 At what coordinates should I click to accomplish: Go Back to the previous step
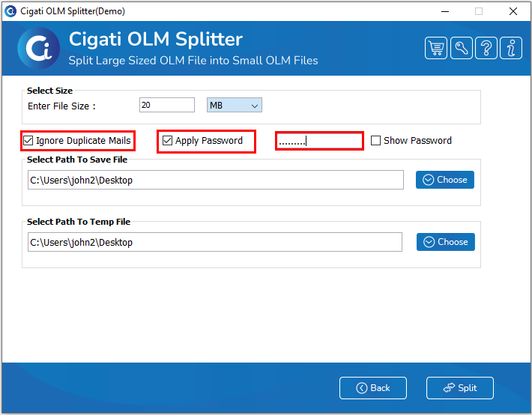[373, 388]
